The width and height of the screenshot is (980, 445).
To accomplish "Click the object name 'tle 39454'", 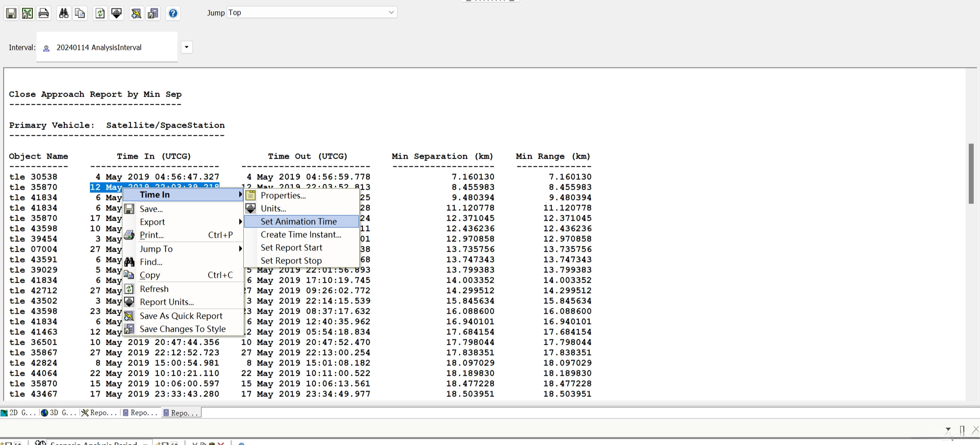I will tap(33, 239).
